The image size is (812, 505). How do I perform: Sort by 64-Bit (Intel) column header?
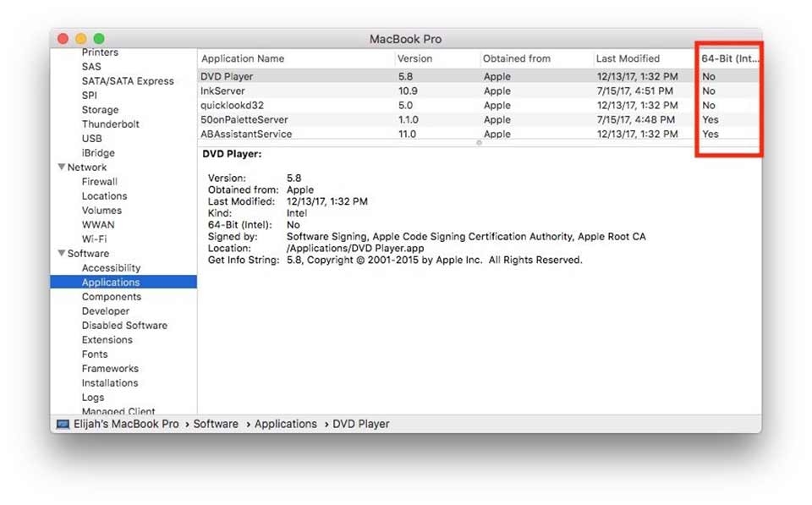pos(729,58)
